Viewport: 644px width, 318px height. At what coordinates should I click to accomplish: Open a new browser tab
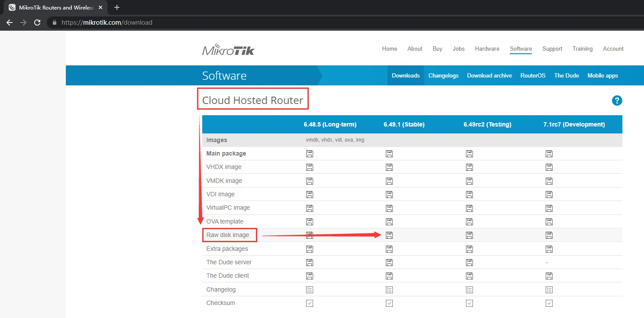(117, 7)
